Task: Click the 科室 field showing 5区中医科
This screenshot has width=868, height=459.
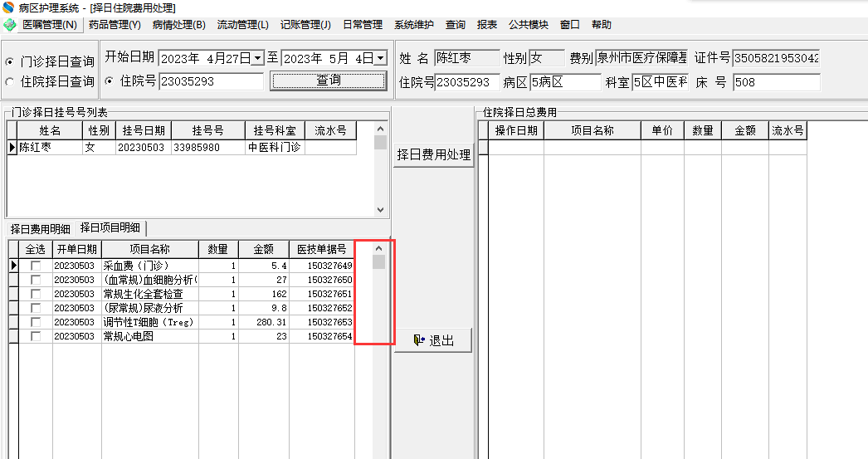Action: [x=661, y=82]
